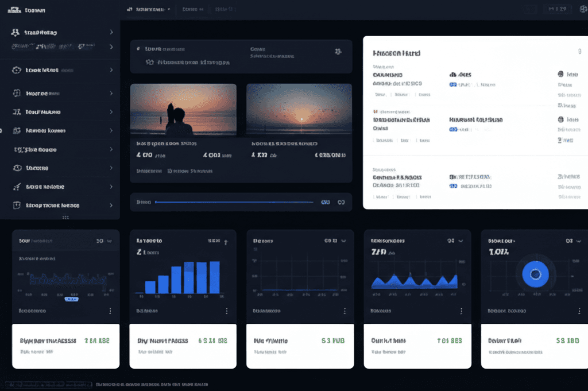Click the app logo in the top-left corner

pos(14,9)
